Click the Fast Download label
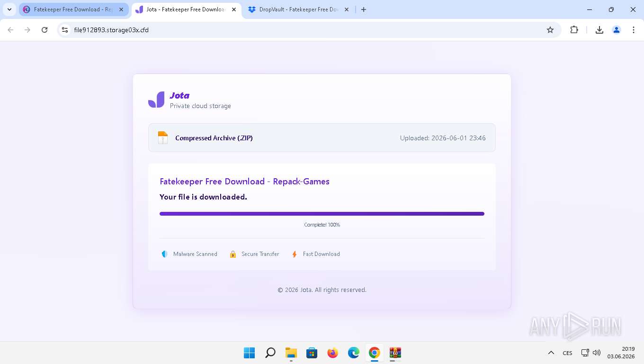Image resolution: width=644 pixels, height=364 pixels. (322, 254)
